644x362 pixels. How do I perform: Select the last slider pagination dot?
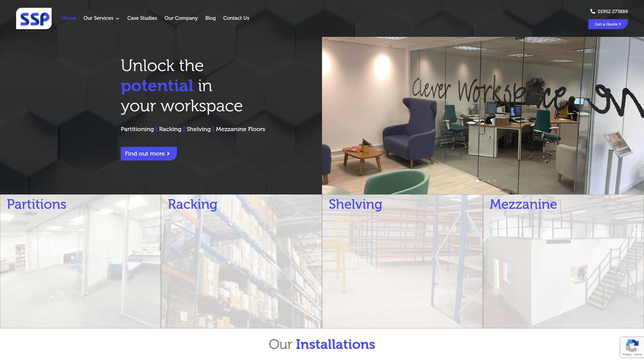point(494,181)
